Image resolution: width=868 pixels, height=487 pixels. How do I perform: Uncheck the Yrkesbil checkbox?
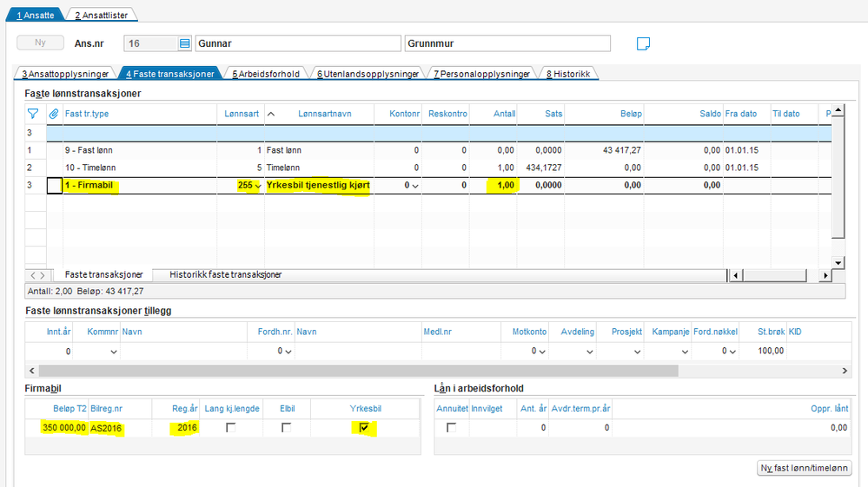tap(364, 427)
